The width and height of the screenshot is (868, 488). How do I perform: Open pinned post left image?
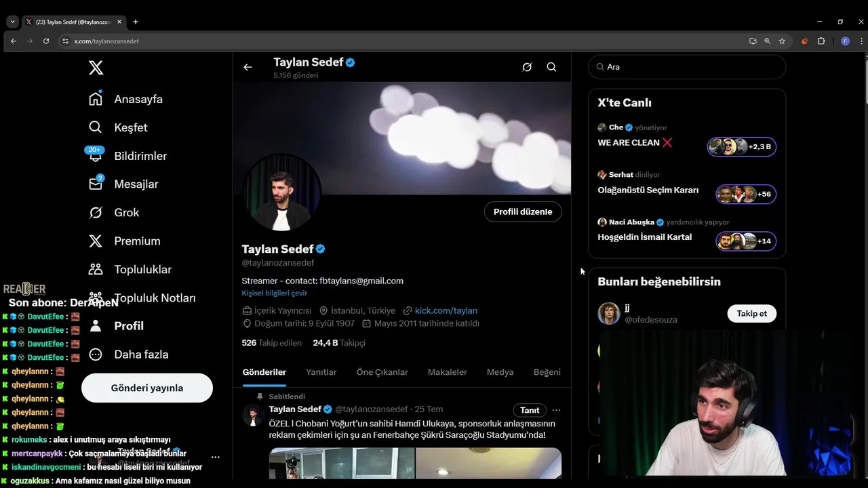(x=342, y=464)
